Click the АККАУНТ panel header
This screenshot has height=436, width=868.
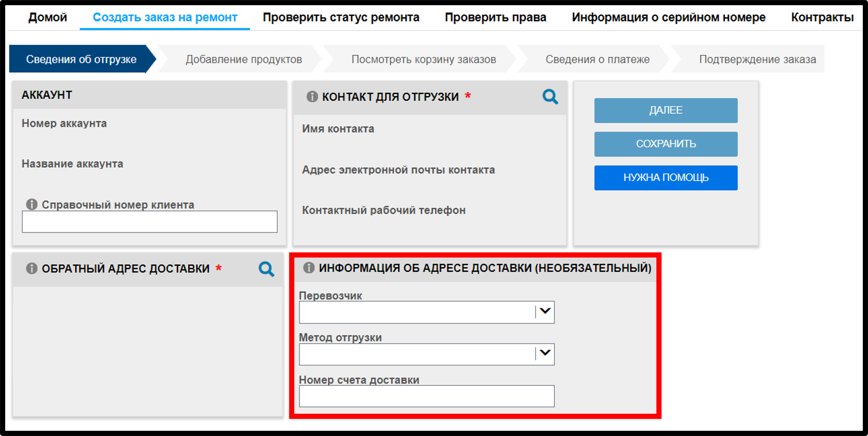click(x=149, y=95)
